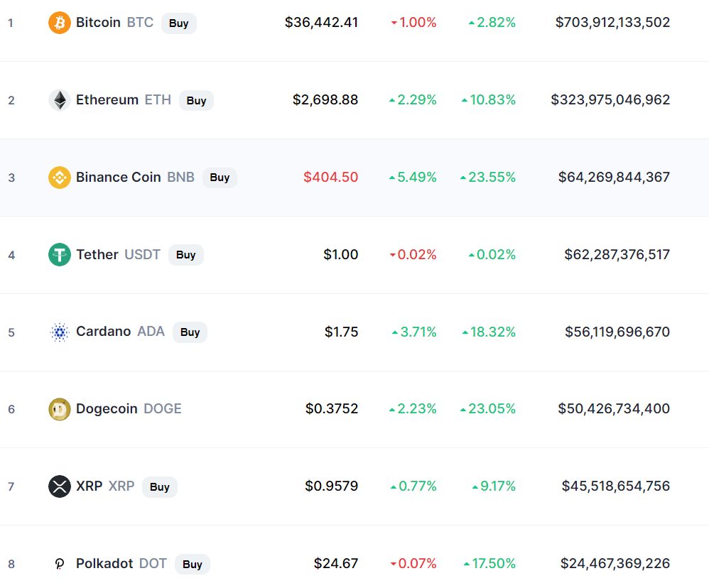This screenshot has height=588, width=709.
Task: Click the Bitcoin orange logo icon
Action: coord(60,23)
